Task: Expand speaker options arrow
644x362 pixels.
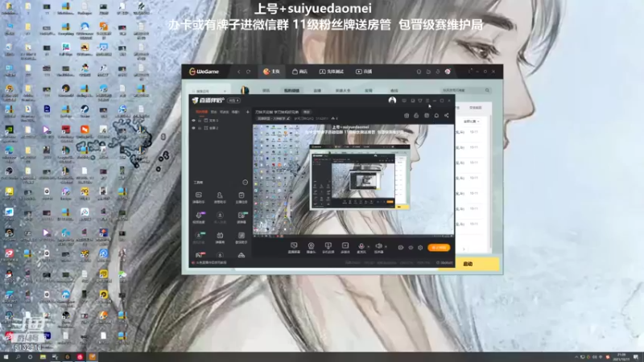Action: point(386,247)
